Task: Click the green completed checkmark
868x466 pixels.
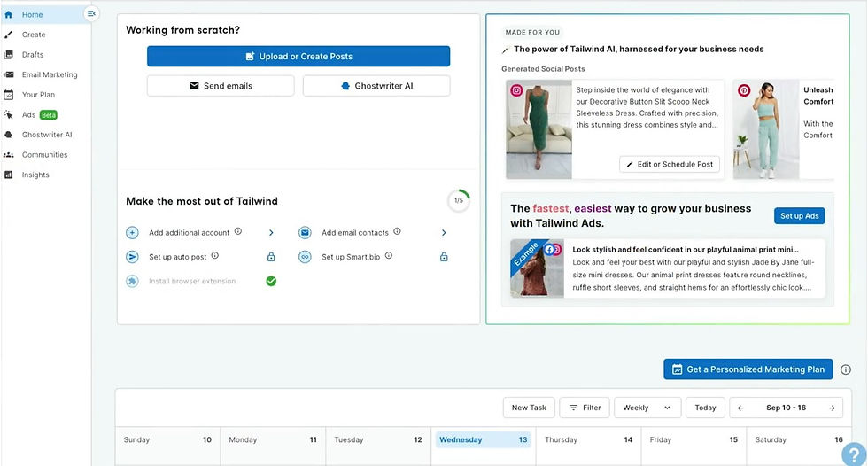Action: (271, 281)
